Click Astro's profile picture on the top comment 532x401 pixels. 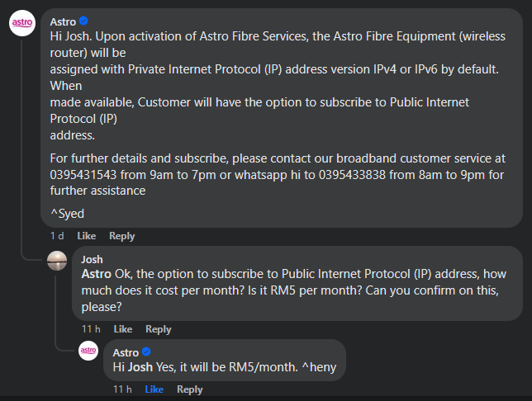[x=22, y=24]
